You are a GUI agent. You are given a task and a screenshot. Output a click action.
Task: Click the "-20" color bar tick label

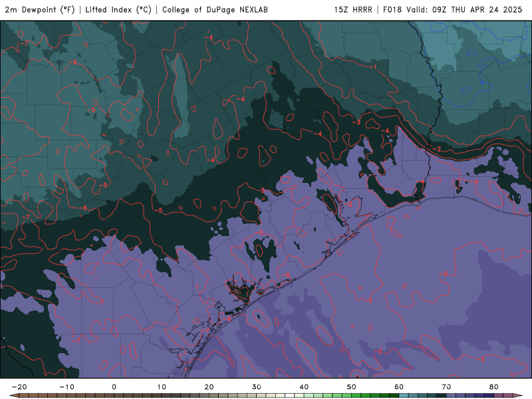tap(19, 387)
